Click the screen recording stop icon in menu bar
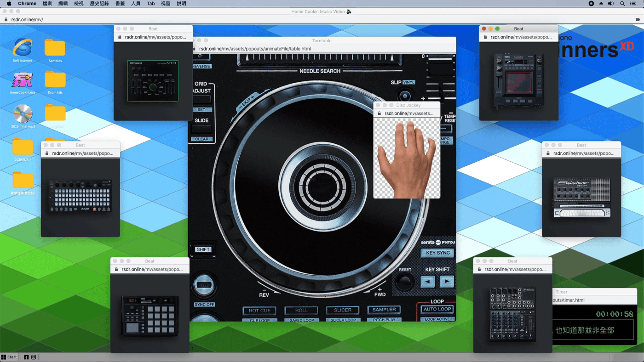 pyautogui.click(x=591, y=3)
